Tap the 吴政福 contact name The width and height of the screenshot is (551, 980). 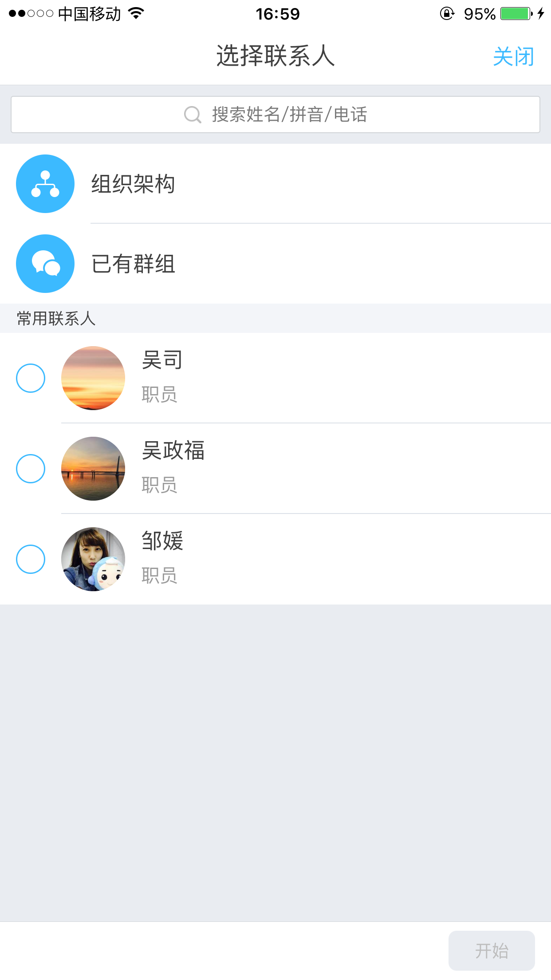173,450
